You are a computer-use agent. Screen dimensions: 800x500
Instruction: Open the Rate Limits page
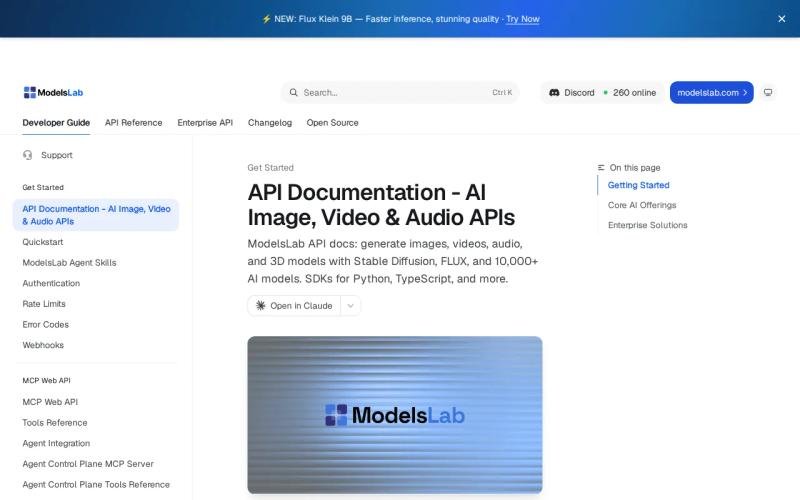44,304
